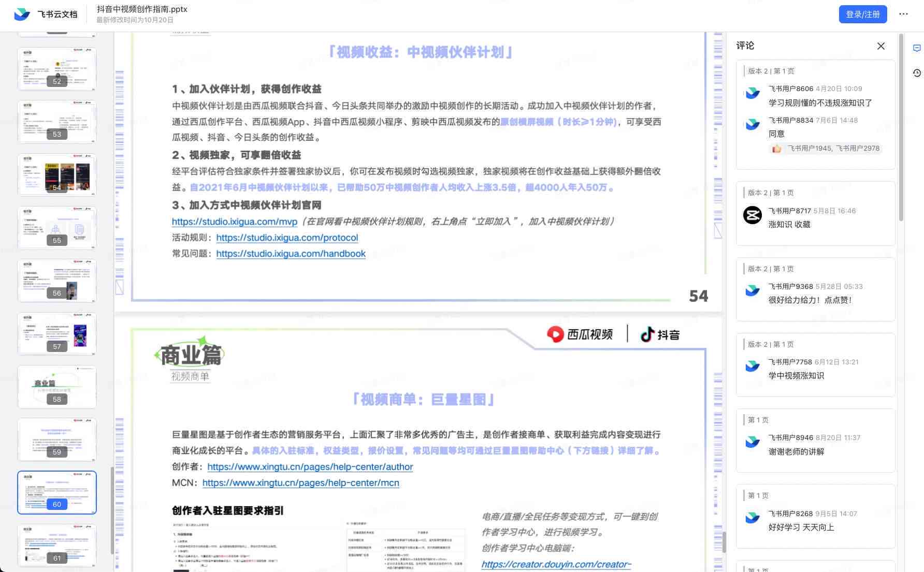Click the file title 抖音中视频创作指南.pptx
The width and height of the screenshot is (924, 572).
(x=142, y=9)
